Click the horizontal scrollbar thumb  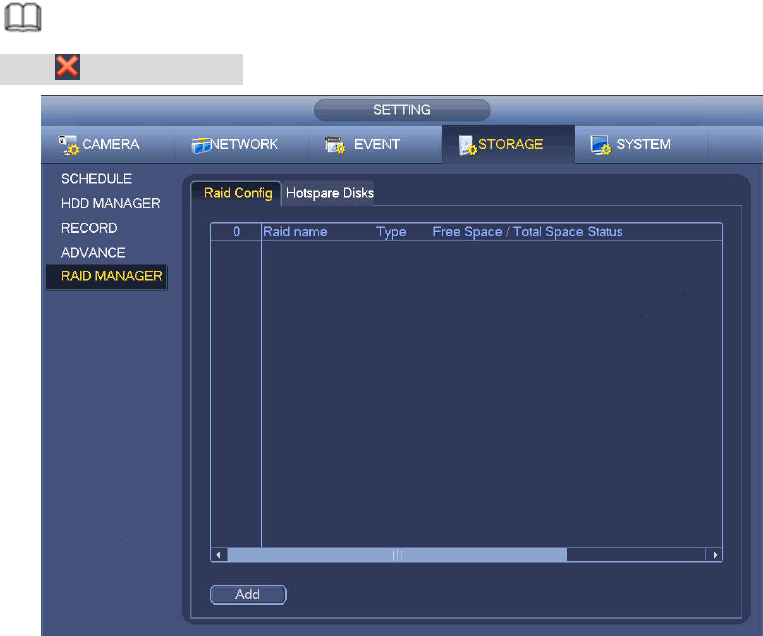click(397, 555)
